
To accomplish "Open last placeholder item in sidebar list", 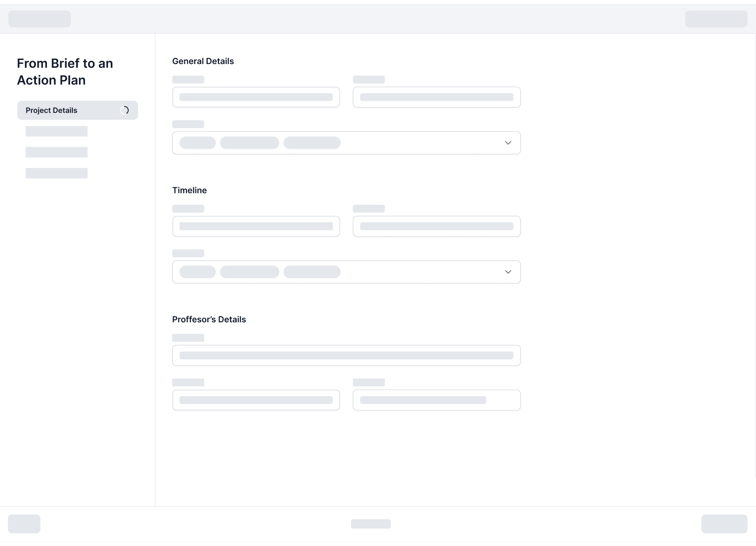I will [57, 173].
